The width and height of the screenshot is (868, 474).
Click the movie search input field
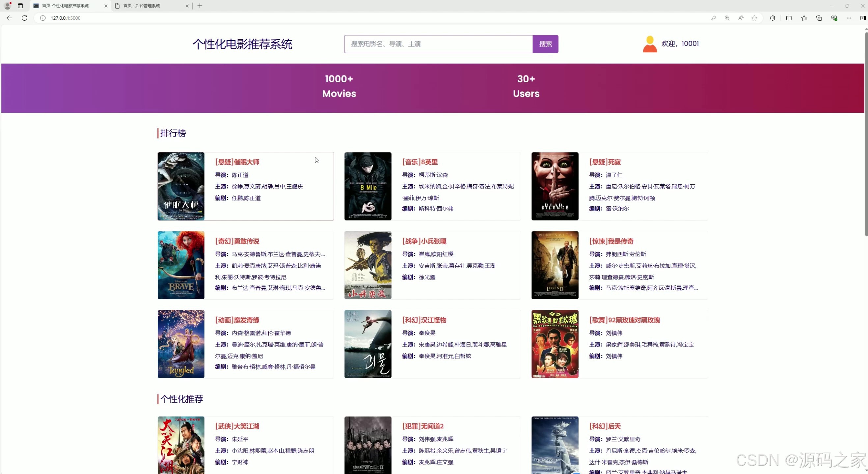438,44
